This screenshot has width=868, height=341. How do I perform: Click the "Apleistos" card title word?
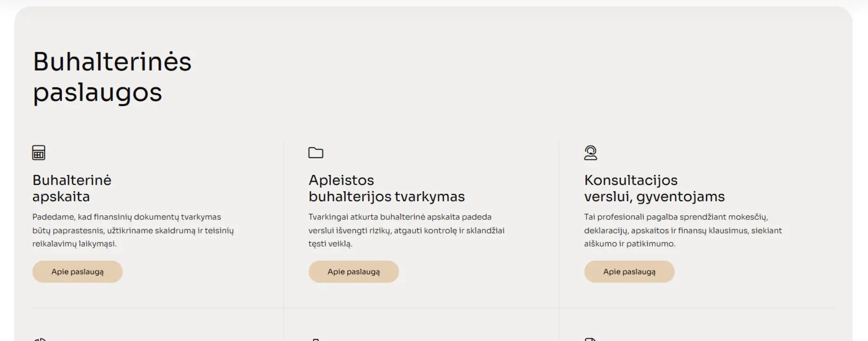tap(341, 180)
